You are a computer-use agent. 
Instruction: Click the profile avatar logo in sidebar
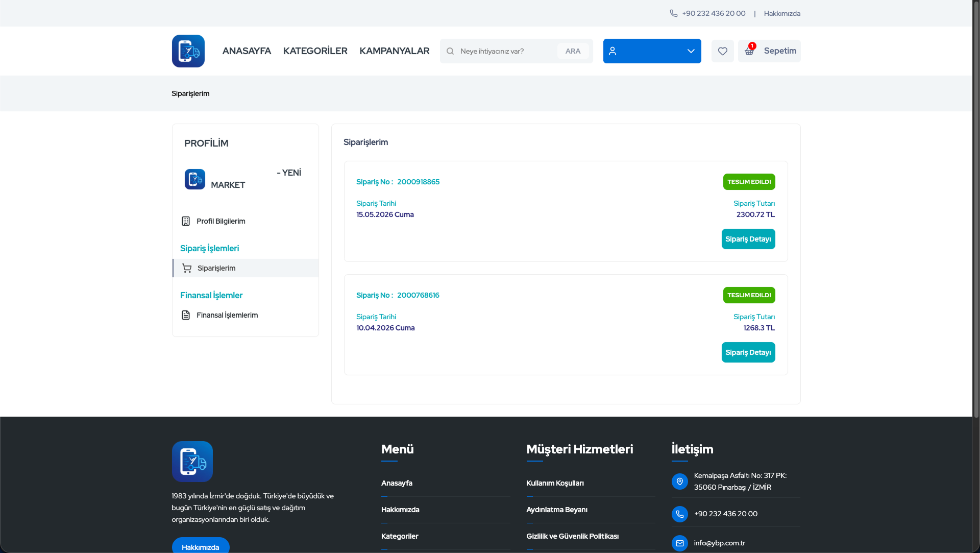[x=195, y=179]
